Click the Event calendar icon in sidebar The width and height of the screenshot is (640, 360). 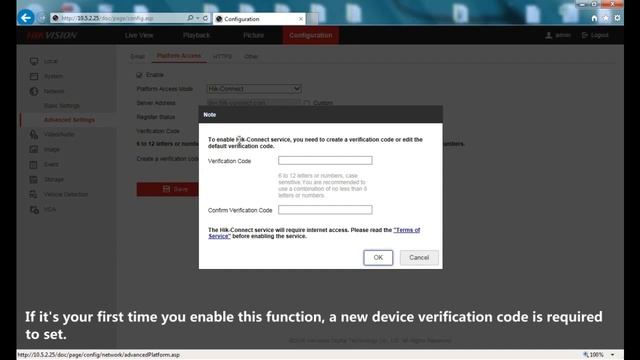pos(34,164)
